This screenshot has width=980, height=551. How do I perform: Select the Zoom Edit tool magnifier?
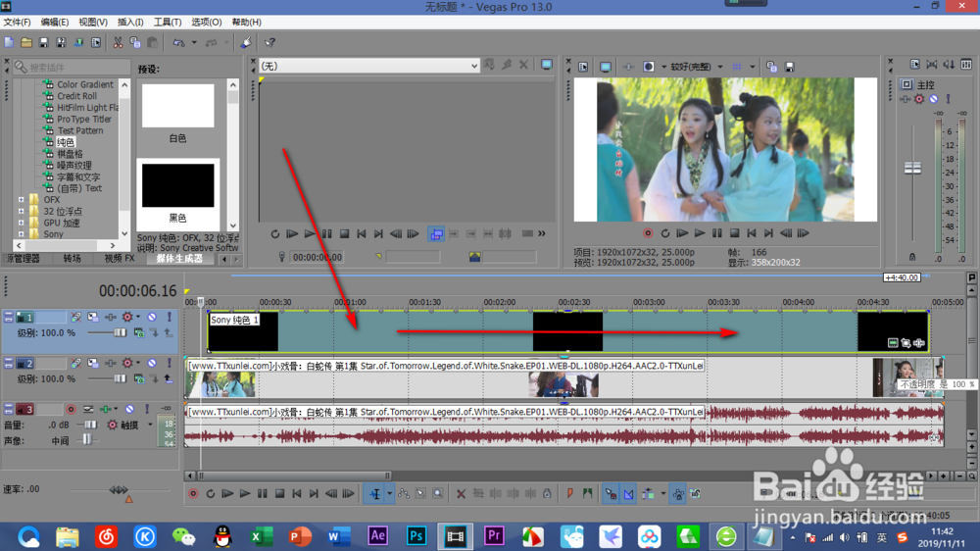click(438, 494)
